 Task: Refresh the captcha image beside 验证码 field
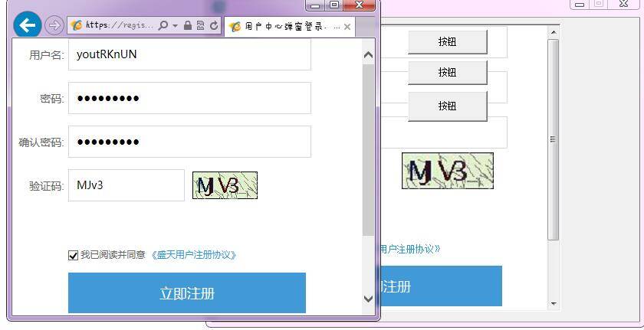click(x=225, y=185)
